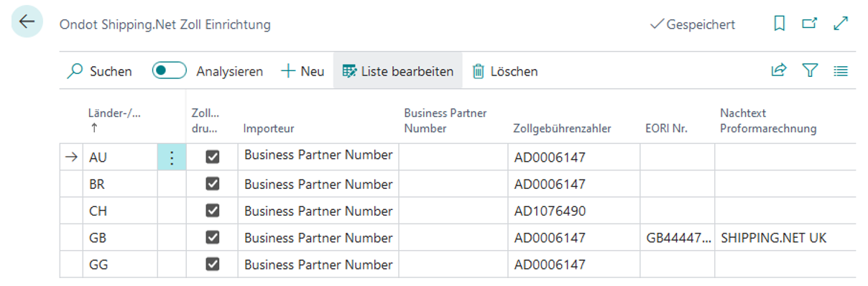Expand page with the diagonal arrows icon
This screenshot has height=286, width=868.
tap(841, 24)
